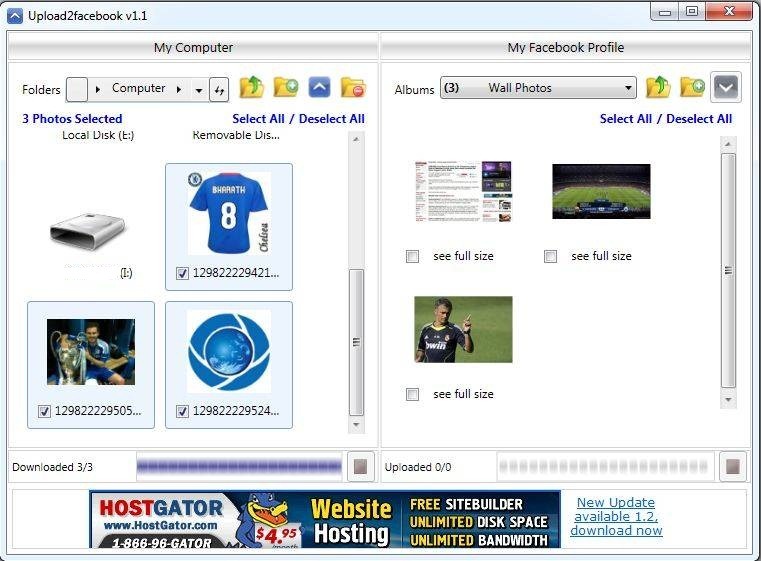This screenshot has width=761, height=561.
Task: Select the blue globe logo thumbnail
Action: coord(229,352)
